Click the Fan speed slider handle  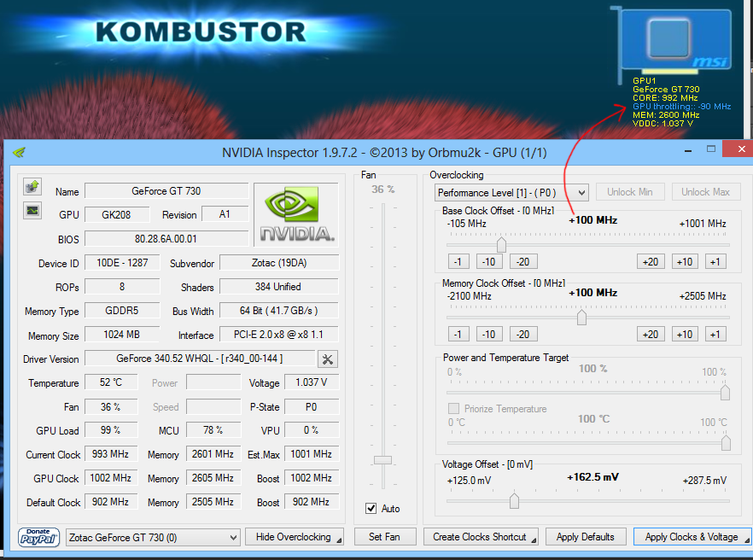click(382, 460)
